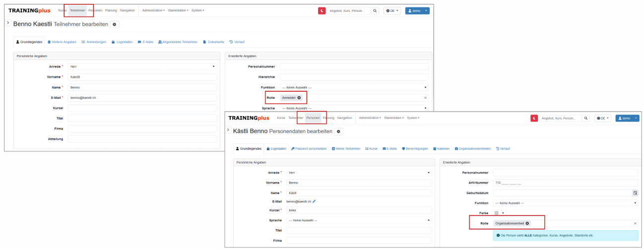Clear Rolle field in Personendaten bearbeiten window
The image size is (644, 249).
click(x=635, y=223)
